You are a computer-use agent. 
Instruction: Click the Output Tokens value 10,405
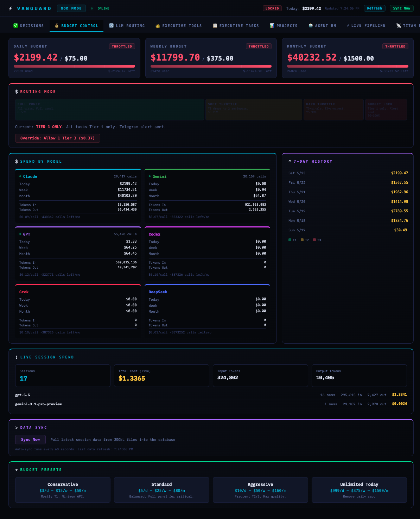[325, 377]
